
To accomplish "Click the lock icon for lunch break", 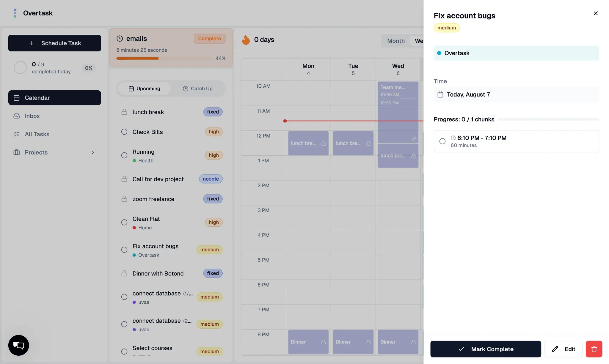I will click(124, 112).
